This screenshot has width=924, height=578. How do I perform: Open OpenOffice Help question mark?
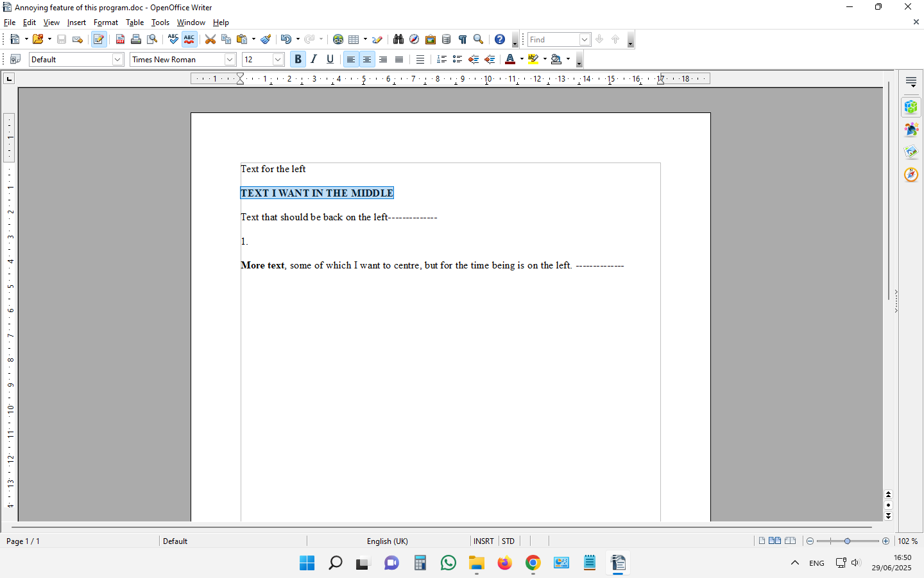click(500, 39)
